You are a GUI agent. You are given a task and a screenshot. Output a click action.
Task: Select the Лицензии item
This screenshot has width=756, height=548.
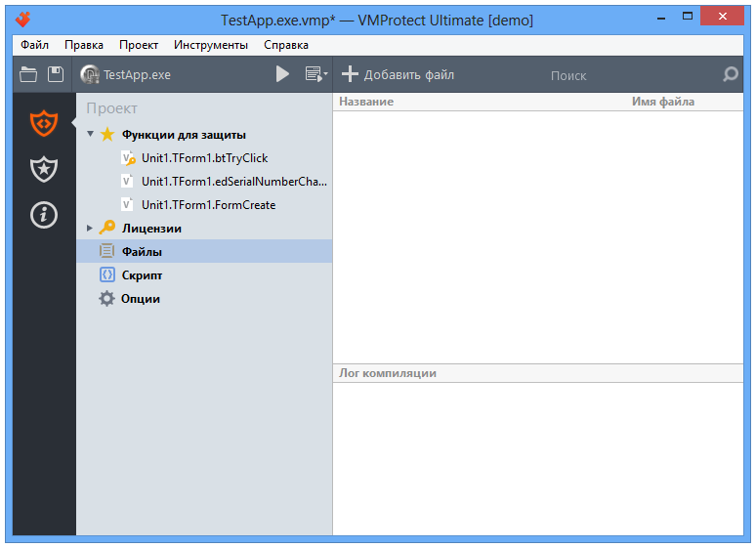[x=151, y=229]
